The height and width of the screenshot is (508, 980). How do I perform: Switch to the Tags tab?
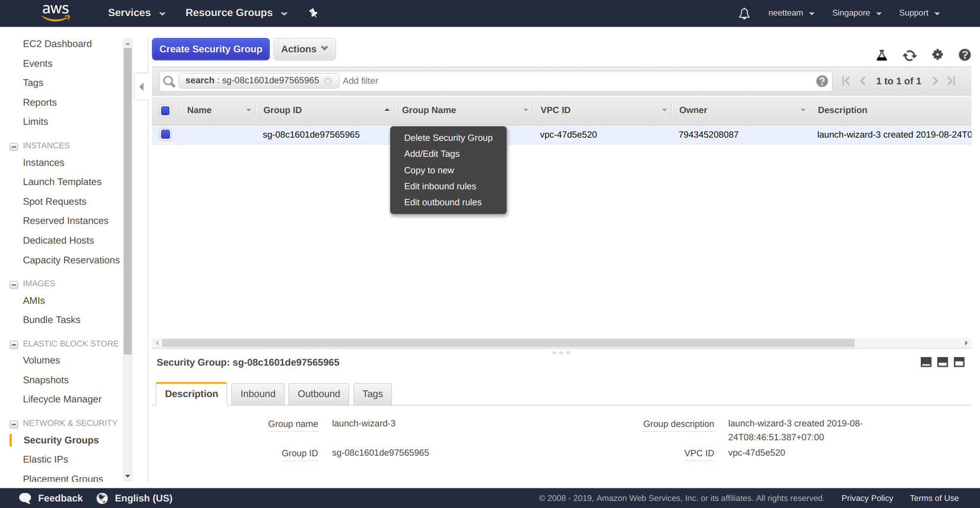coord(372,394)
